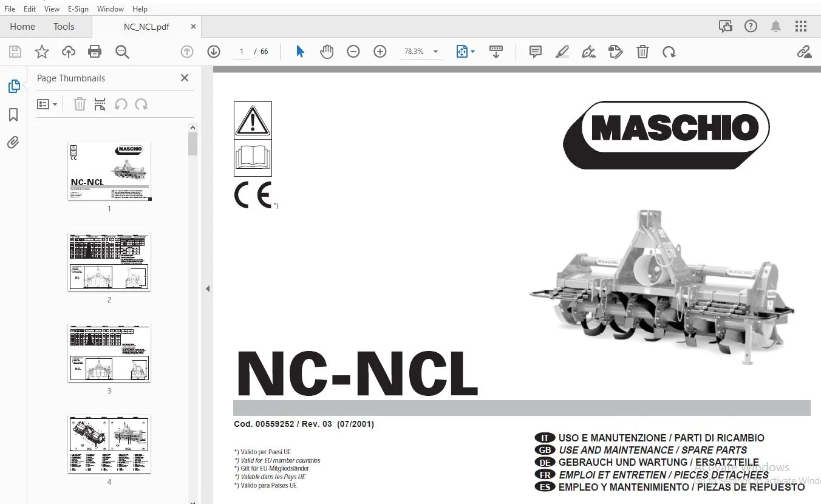Select the NC_NCL.pdf document tab
Screen dimensions: 821x504
pos(146,27)
